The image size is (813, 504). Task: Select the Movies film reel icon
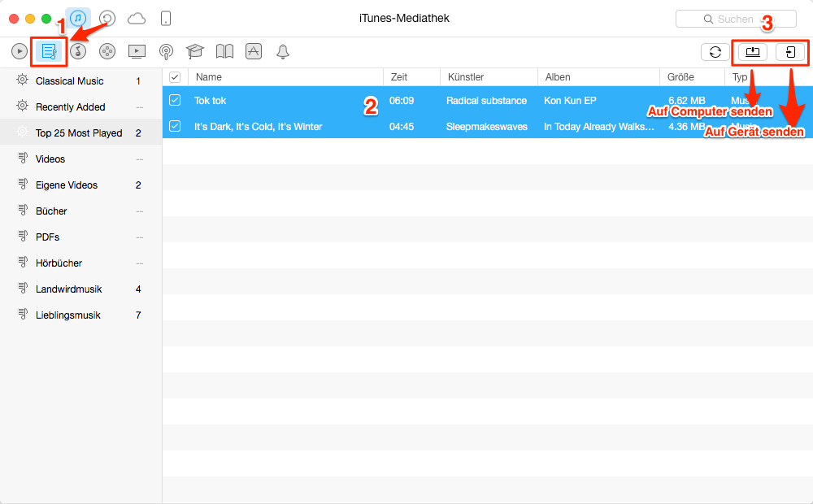click(107, 51)
